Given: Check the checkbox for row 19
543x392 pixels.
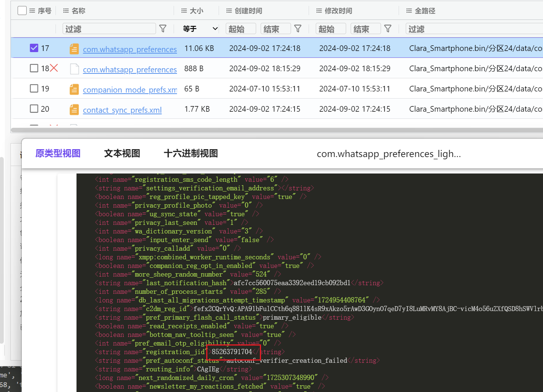Looking at the screenshot, I should pos(34,88).
